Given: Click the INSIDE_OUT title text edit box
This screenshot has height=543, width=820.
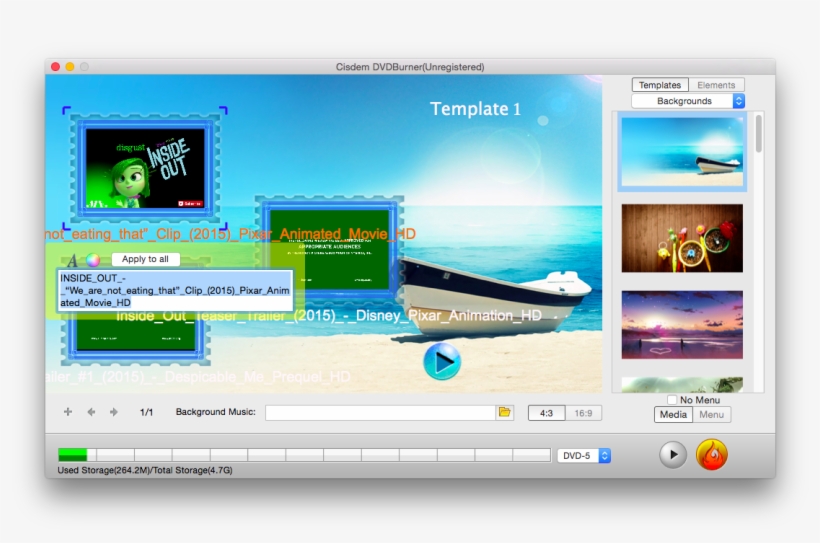Looking at the screenshot, I should (175, 290).
